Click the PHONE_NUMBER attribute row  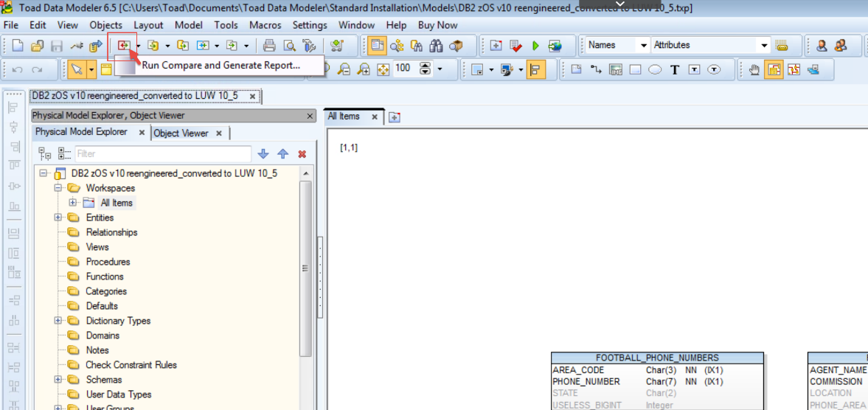pyautogui.click(x=657, y=382)
